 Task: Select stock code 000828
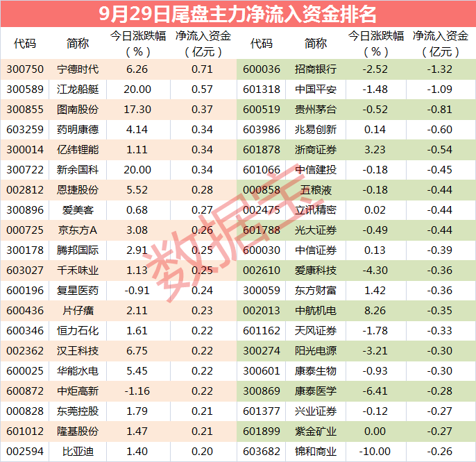click(x=25, y=411)
